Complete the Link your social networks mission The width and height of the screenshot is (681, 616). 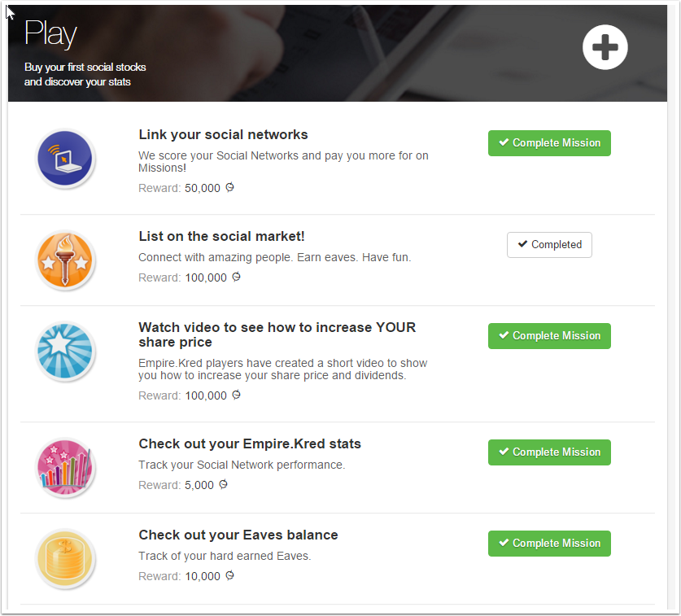click(549, 143)
